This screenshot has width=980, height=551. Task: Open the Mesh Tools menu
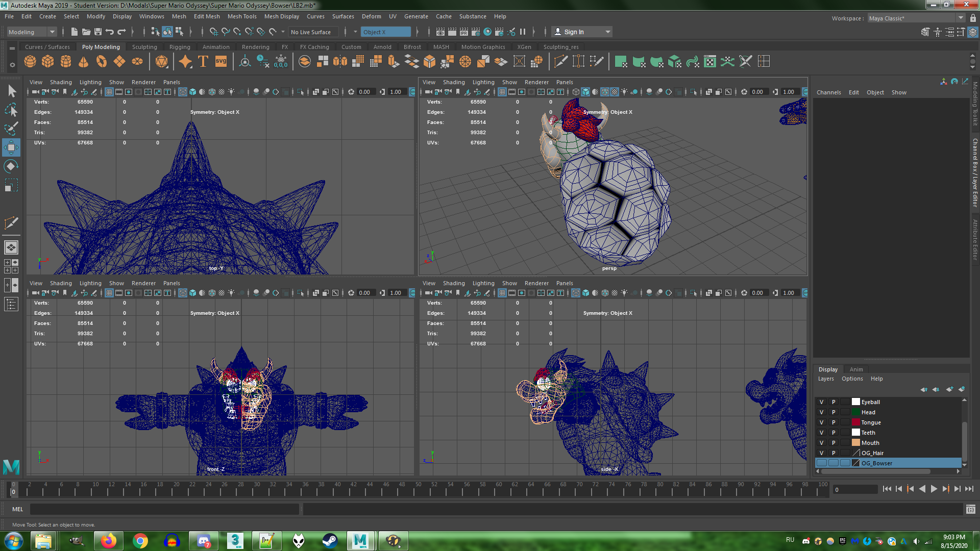tap(242, 16)
